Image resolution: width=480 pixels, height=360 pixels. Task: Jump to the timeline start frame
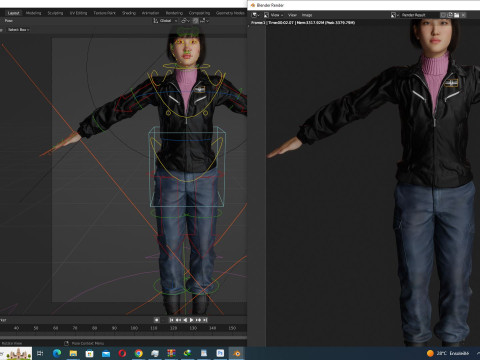coord(171,320)
